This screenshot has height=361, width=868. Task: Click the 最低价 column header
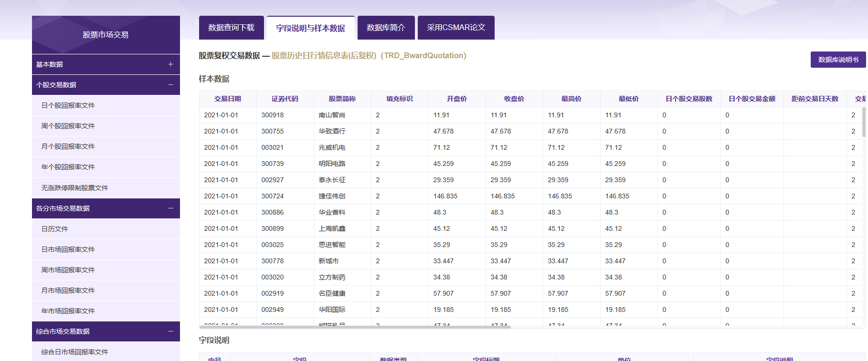coord(629,99)
